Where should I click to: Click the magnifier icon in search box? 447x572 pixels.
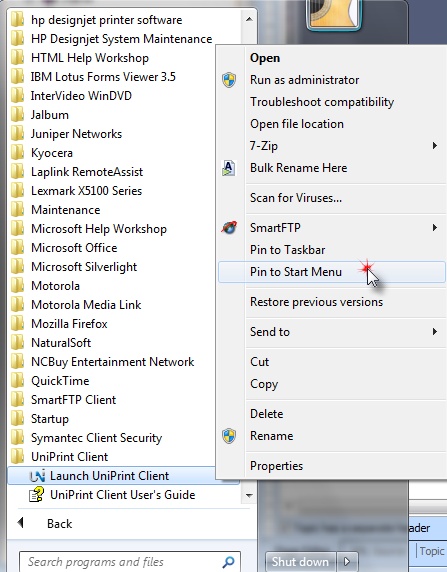228,561
